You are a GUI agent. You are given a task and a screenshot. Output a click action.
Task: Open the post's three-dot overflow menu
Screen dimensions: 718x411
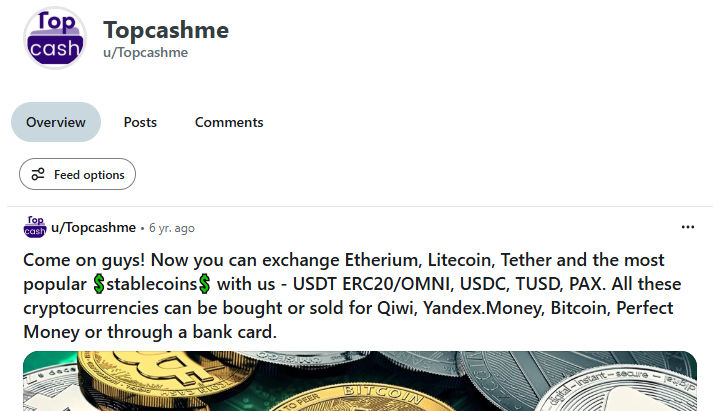point(687,227)
